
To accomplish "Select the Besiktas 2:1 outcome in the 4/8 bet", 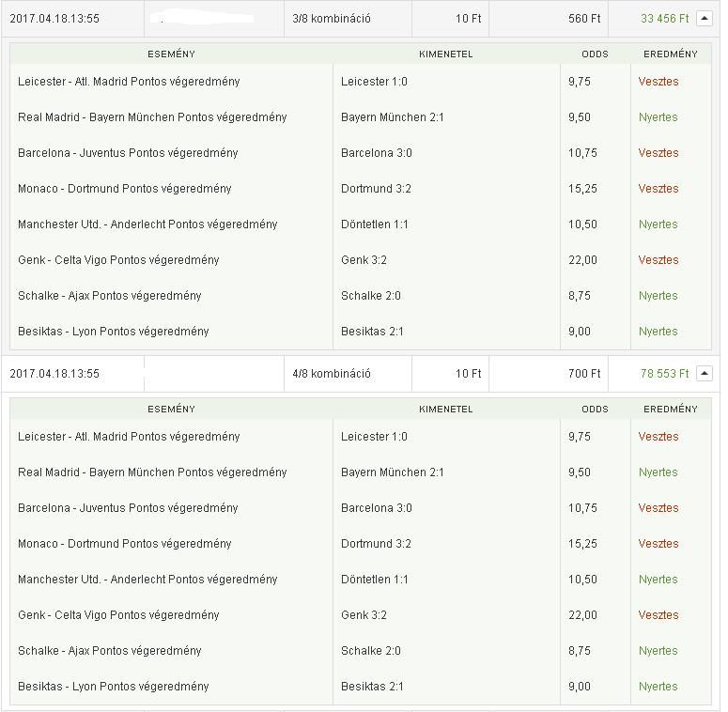I will [x=372, y=687].
